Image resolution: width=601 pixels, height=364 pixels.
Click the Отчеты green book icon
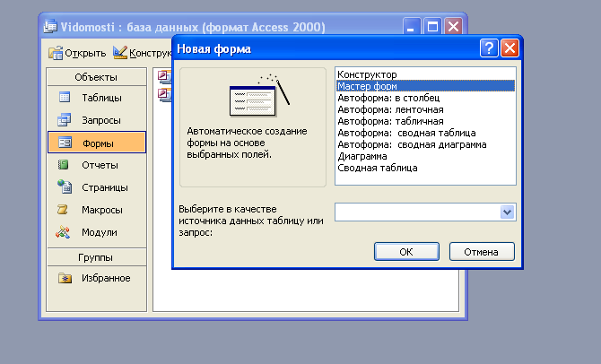pos(64,165)
